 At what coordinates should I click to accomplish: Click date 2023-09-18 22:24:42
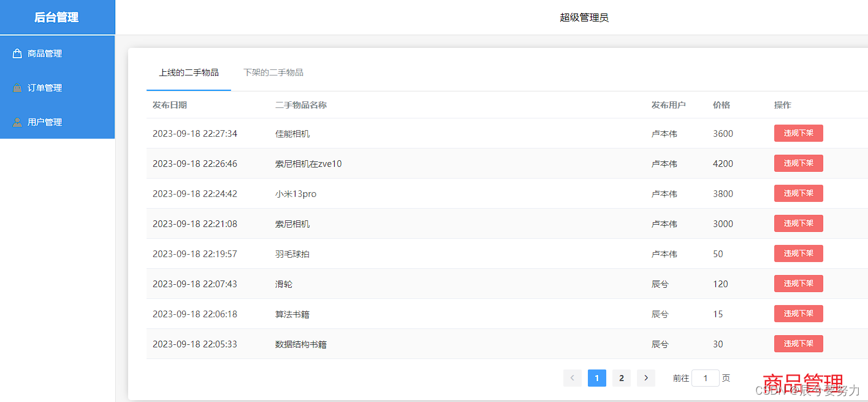point(195,193)
